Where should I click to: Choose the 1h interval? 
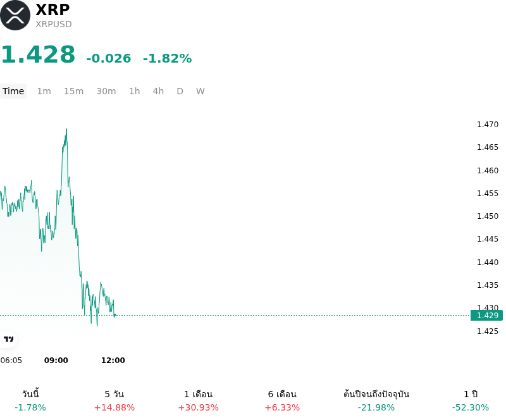tap(135, 91)
